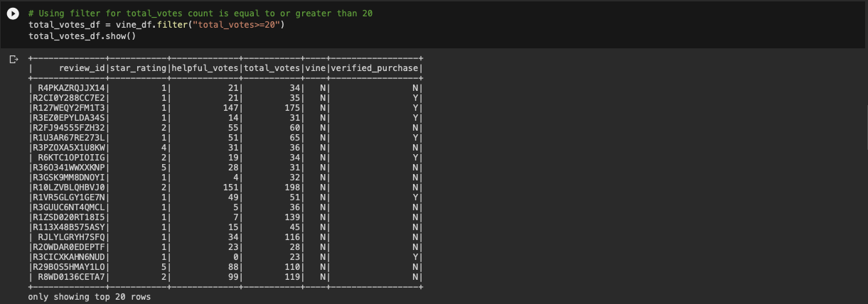Screen dimensions: 868x304
Task: Click total_votes value 198
Action: [293, 188]
